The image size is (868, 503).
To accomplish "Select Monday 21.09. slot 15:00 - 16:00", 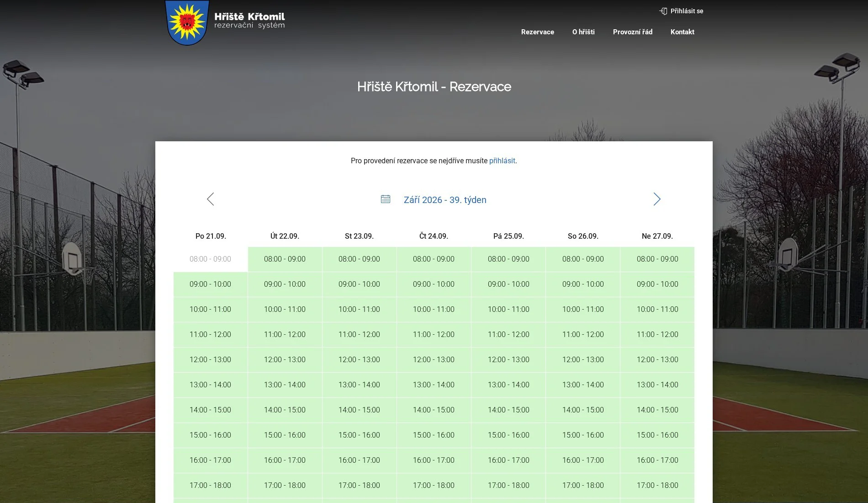I will [211, 435].
